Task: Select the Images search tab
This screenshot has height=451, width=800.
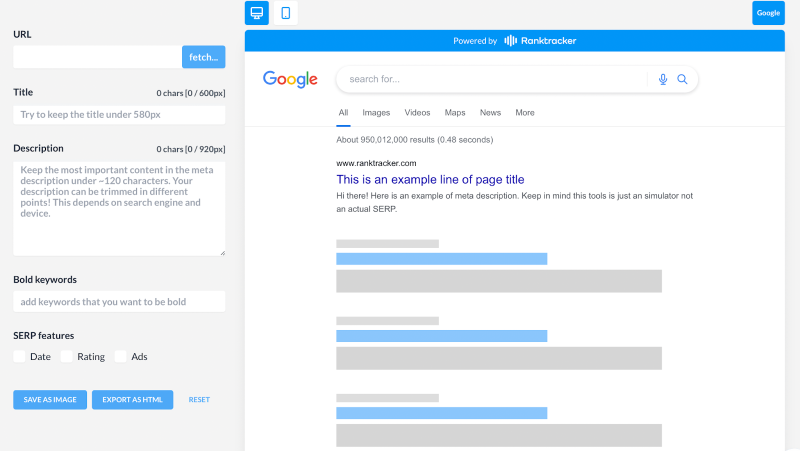Action: pyautogui.click(x=376, y=113)
